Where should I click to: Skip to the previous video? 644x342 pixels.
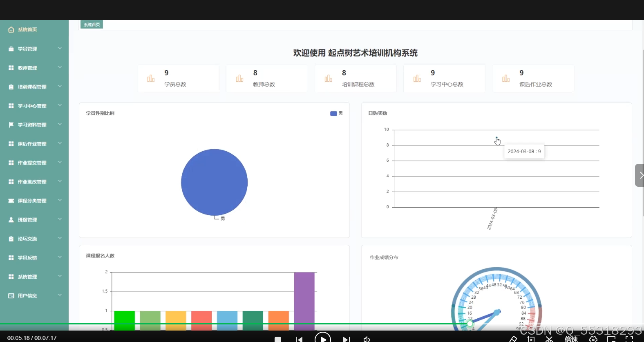(299, 340)
